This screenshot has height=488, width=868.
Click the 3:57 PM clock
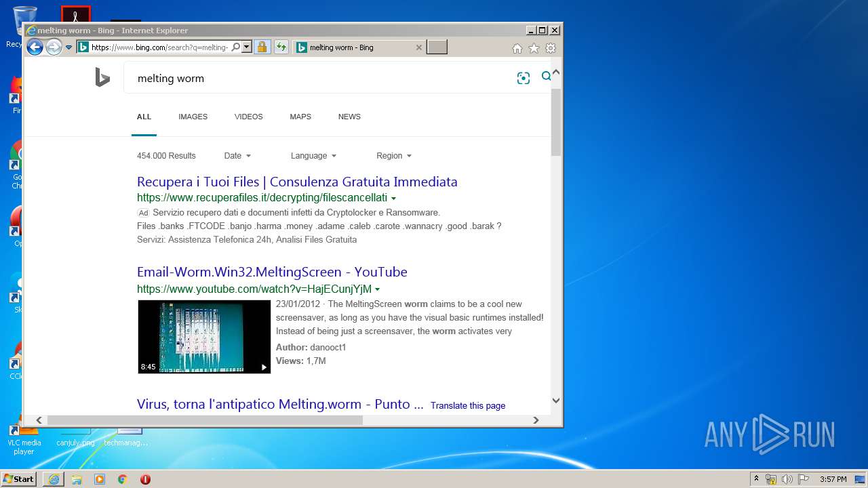tap(833, 479)
